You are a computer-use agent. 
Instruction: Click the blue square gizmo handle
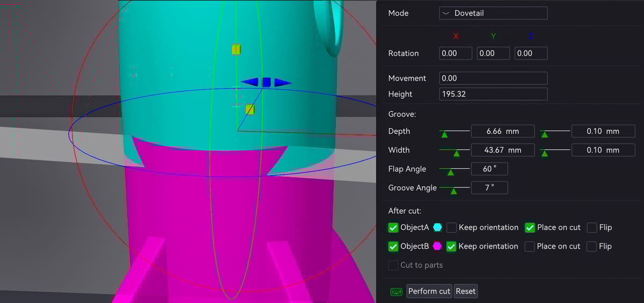(266, 82)
